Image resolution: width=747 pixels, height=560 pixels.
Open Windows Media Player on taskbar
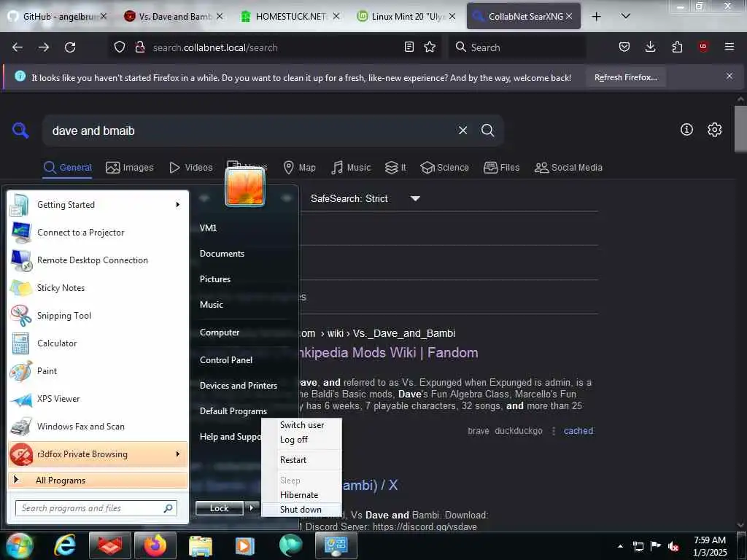coord(245,545)
